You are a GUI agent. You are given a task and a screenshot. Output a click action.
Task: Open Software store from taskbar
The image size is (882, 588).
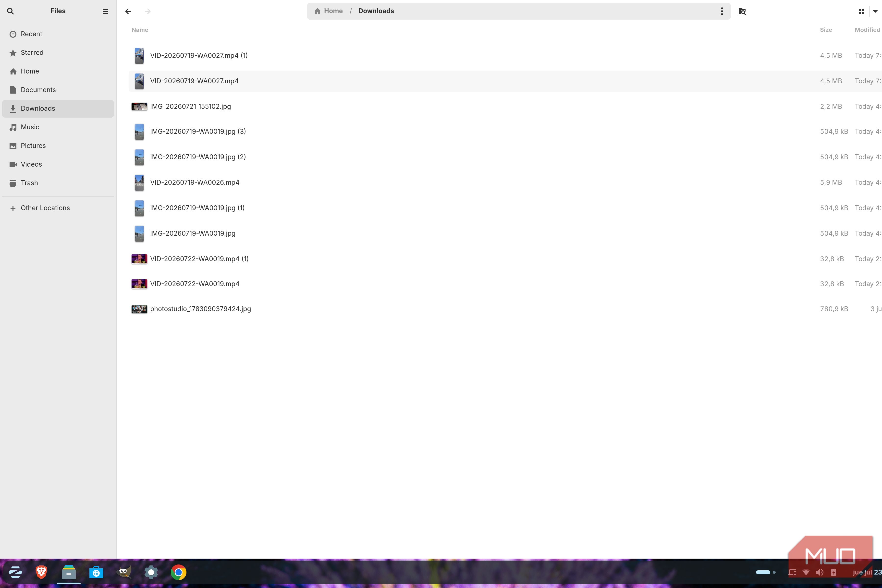[96, 573]
